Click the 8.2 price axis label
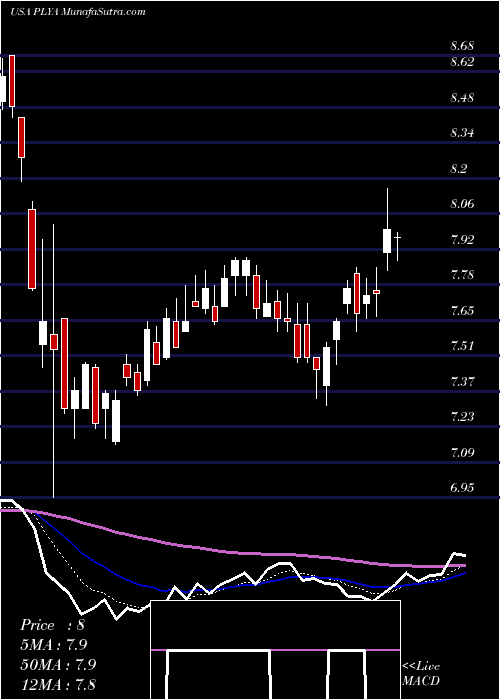This screenshot has height=700, width=500. pyautogui.click(x=458, y=168)
